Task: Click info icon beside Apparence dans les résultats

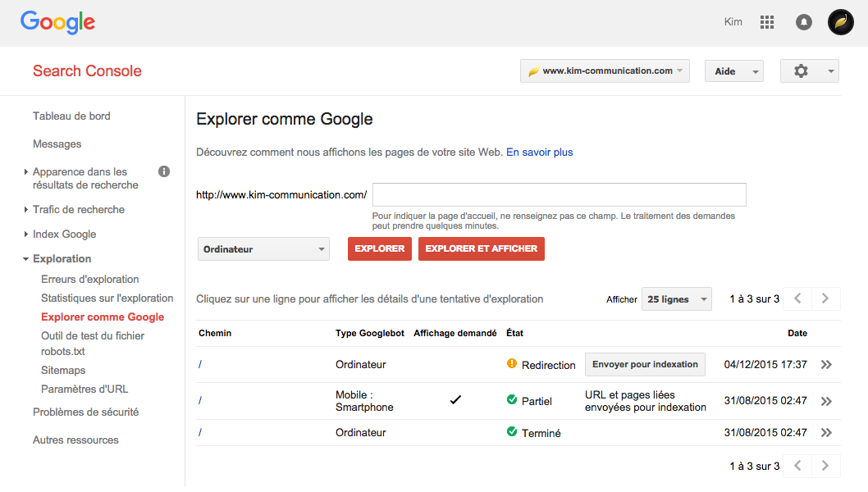Action: tap(164, 171)
